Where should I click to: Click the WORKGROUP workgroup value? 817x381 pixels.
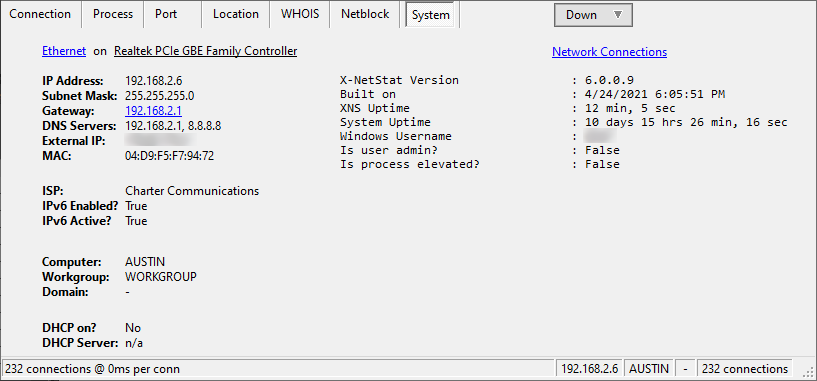tap(160, 277)
